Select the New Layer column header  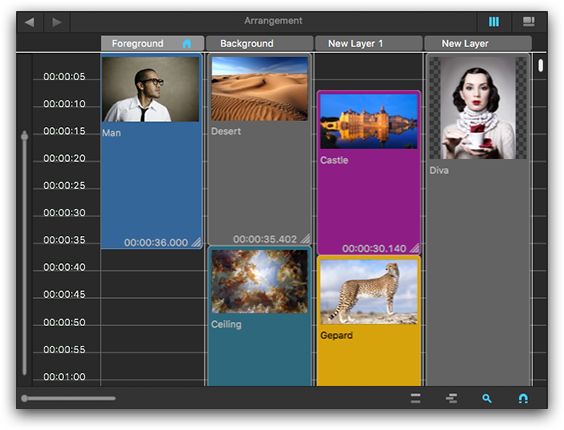click(478, 44)
